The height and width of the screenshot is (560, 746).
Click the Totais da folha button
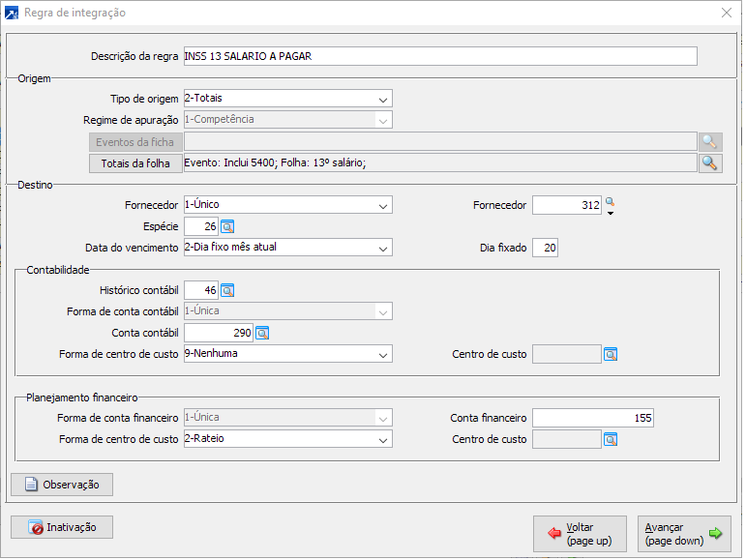pos(135,163)
